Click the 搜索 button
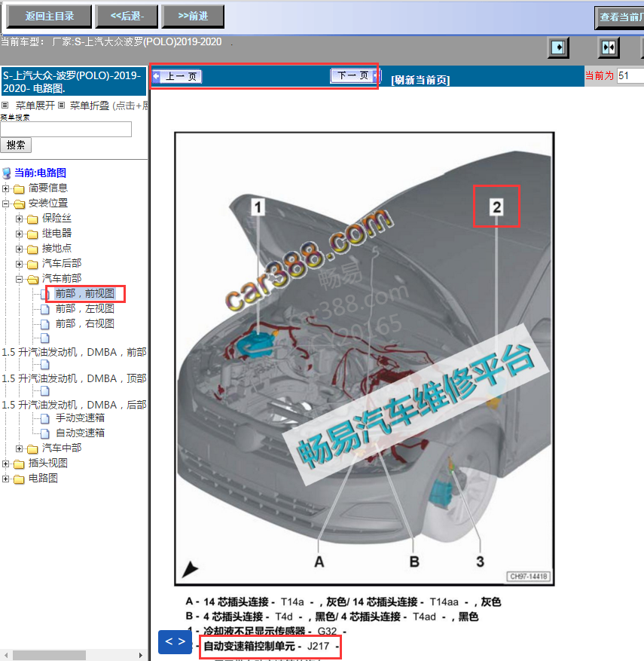This screenshot has height=661, width=644. tap(16, 145)
